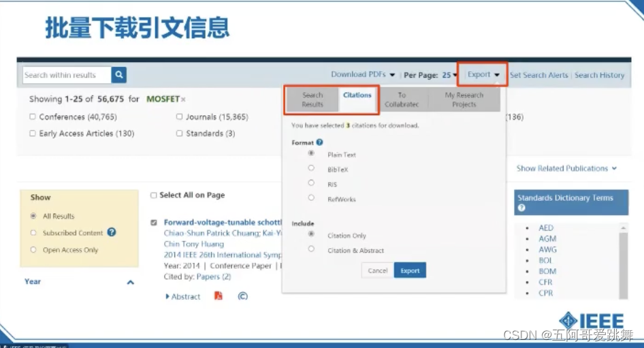Choose RIS format
The width and height of the screenshot is (644, 348).
pos(311,183)
